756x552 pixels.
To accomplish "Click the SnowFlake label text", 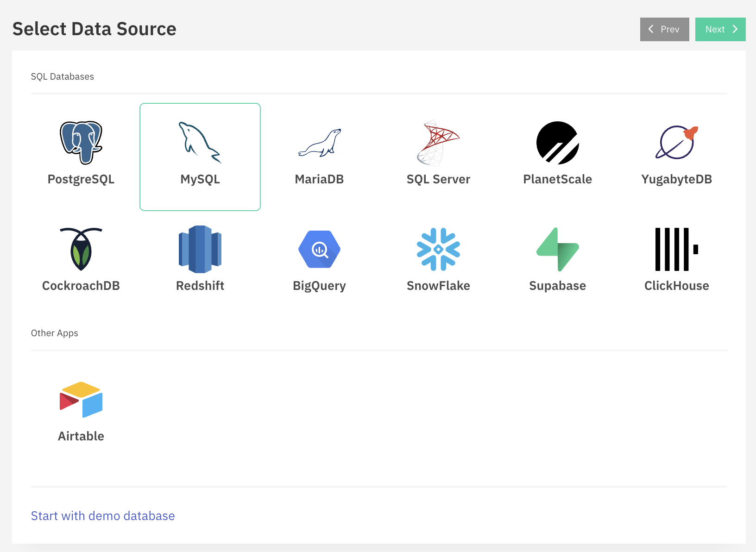I will (438, 286).
